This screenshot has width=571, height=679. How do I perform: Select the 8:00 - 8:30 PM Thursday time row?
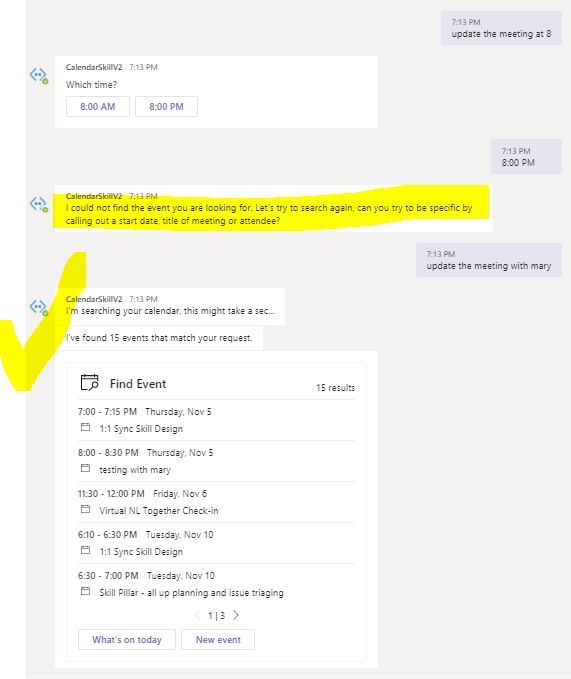(x=145, y=453)
